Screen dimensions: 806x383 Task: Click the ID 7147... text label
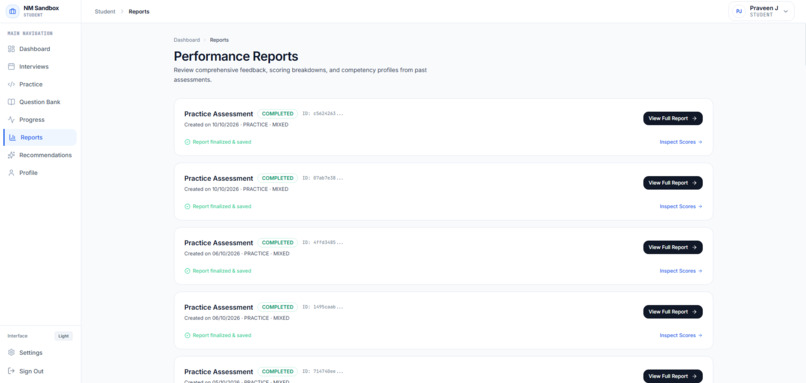tap(323, 371)
